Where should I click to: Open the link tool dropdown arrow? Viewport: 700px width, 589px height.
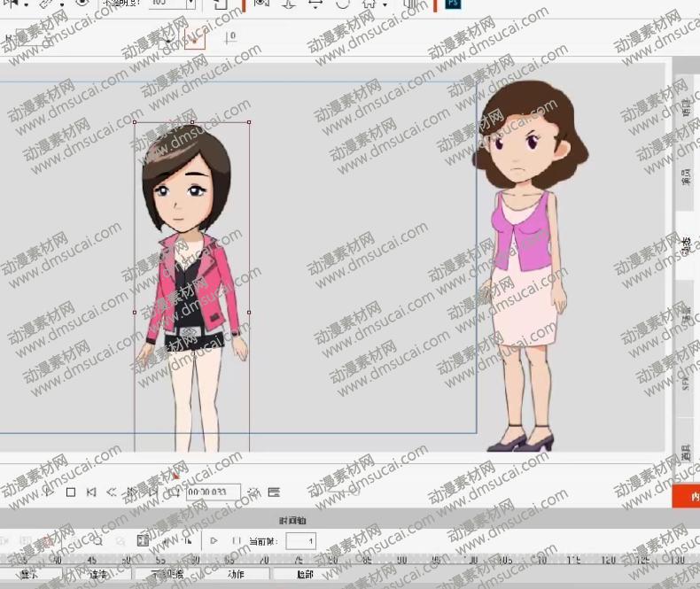(62, 5)
